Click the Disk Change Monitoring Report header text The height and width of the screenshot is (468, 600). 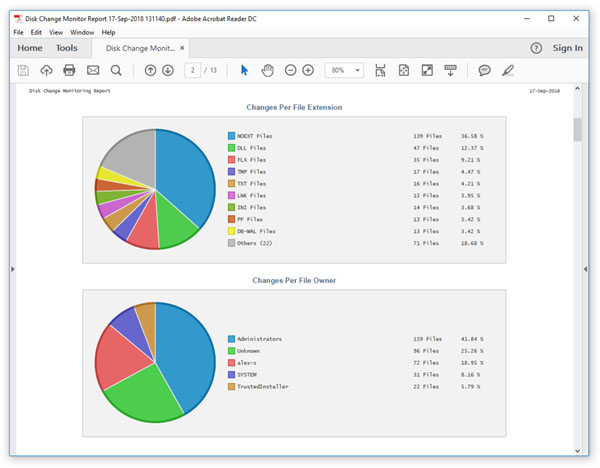(x=70, y=91)
